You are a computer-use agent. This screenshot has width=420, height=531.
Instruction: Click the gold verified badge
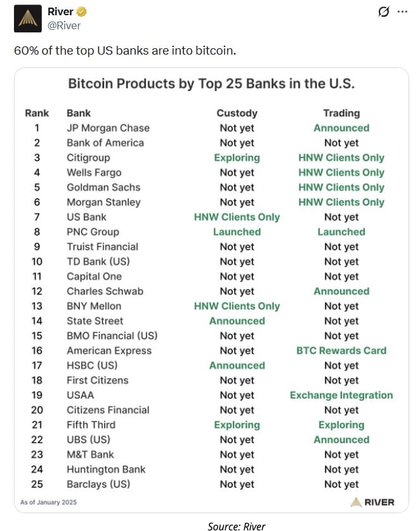pos(82,12)
